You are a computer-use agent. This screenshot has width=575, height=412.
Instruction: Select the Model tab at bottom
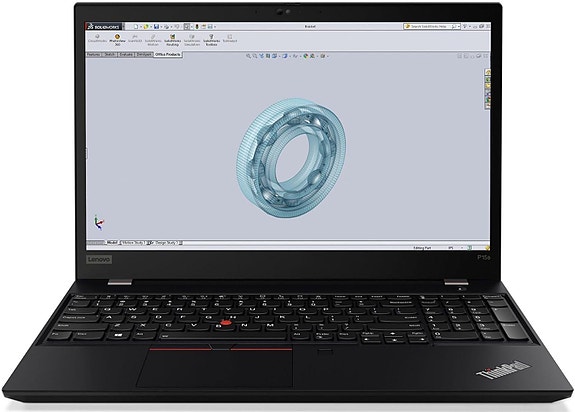[x=112, y=243]
